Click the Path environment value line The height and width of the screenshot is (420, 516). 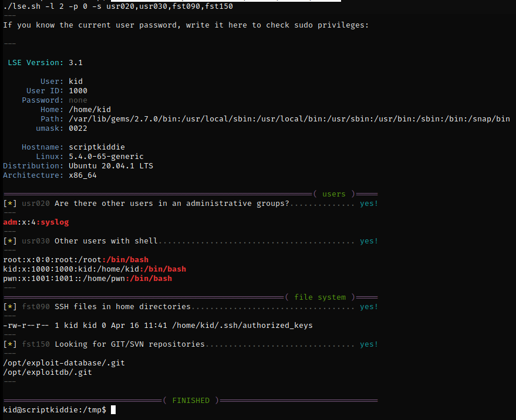point(289,119)
